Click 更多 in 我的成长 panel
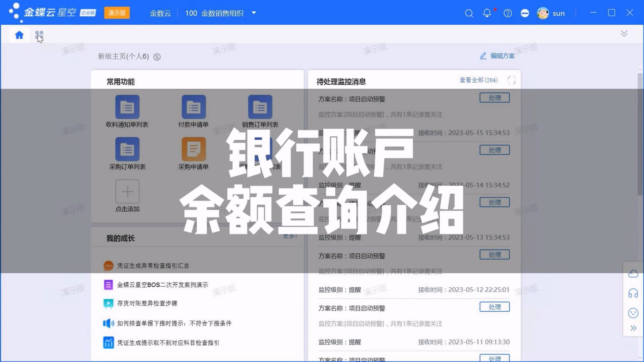Viewport: 644px width, 362px height. click(x=290, y=236)
